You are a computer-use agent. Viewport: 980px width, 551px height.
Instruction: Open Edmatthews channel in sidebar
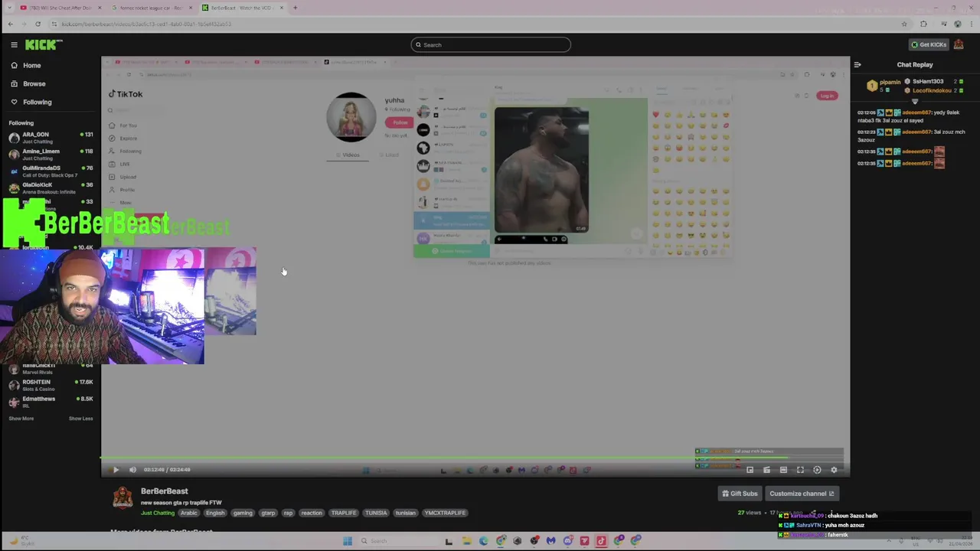pos(51,402)
